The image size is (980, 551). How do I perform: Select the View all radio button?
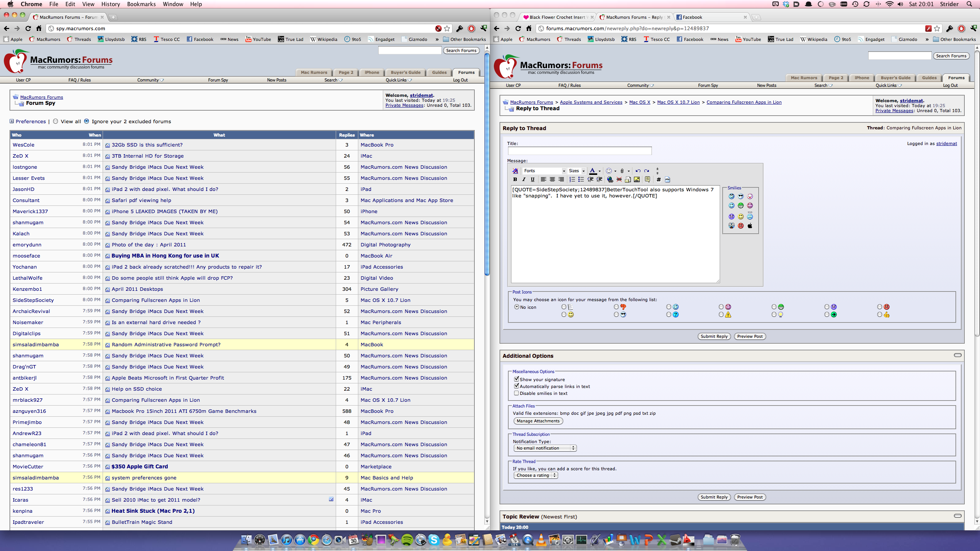[56, 121]
